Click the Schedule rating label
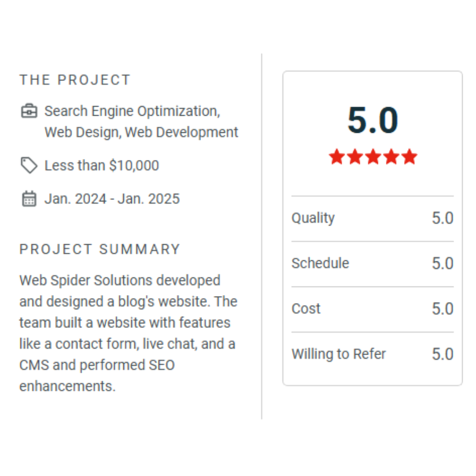This screenshot has width=476, height=476. click(x=320, y=263)
